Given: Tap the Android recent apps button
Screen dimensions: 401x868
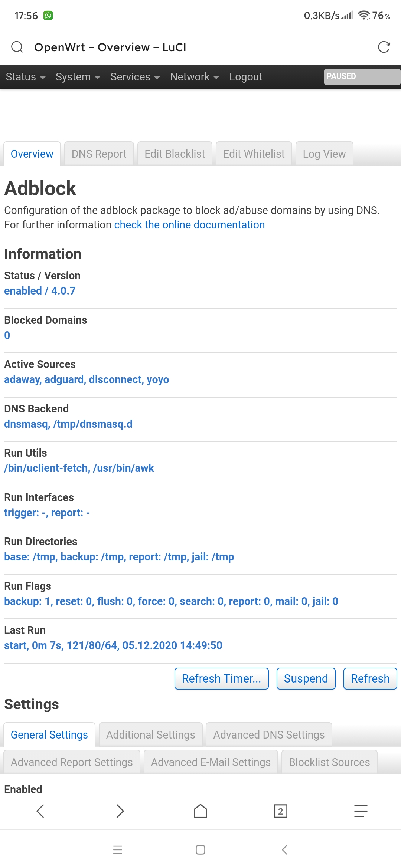Looking at the screenshot, I should coord(118,850).
